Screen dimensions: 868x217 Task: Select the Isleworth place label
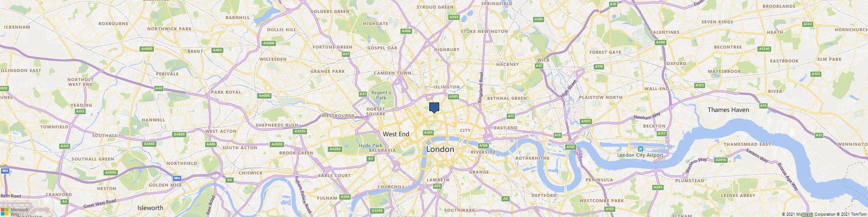pyautogui.click(x=150, y=208)
